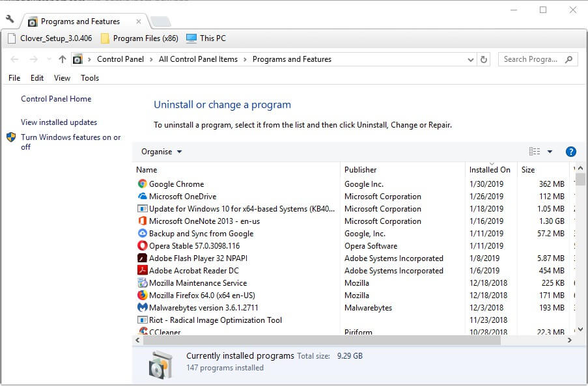Click the blue Help question mark icon
Screen dimensions: 588x386
tap(570, 152)
